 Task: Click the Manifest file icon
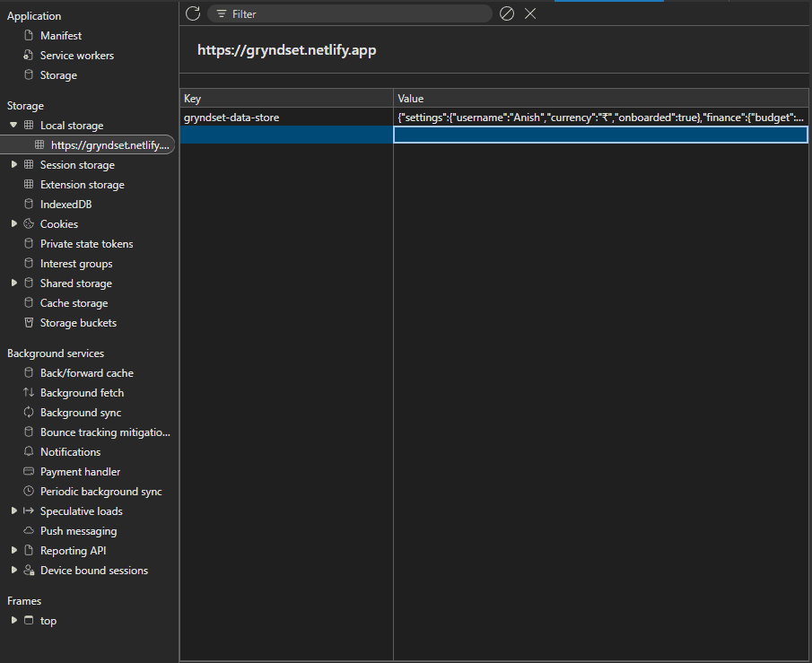click(29, 35)
